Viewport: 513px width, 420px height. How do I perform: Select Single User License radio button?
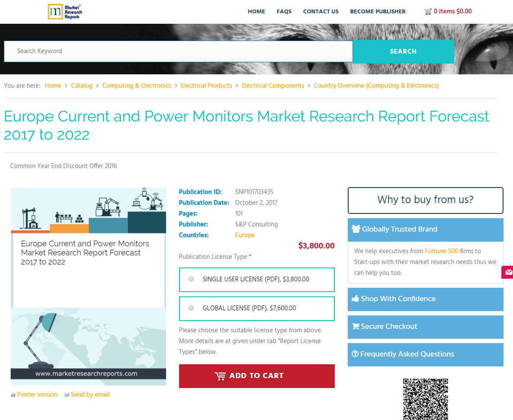click(x=191, y=279)
